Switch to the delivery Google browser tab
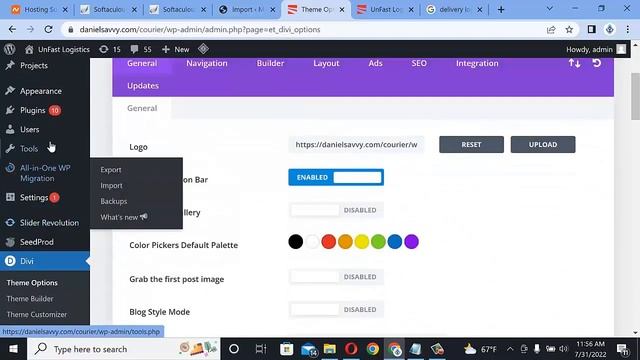This screenshot has width=640, height=360. [x=454, y=9]
